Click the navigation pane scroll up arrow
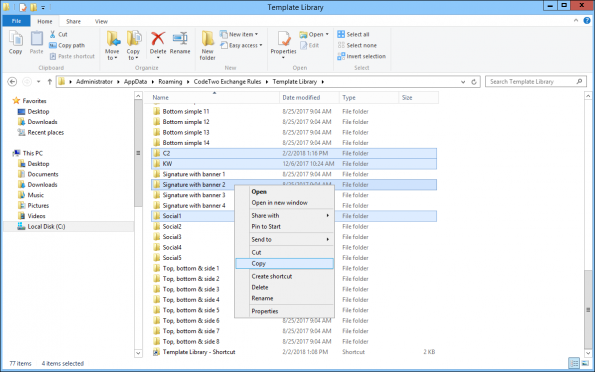 point(138,96)
